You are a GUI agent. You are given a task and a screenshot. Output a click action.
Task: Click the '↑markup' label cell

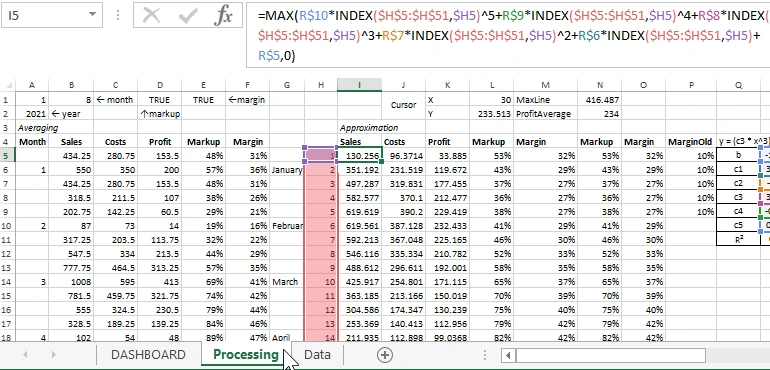160,114
